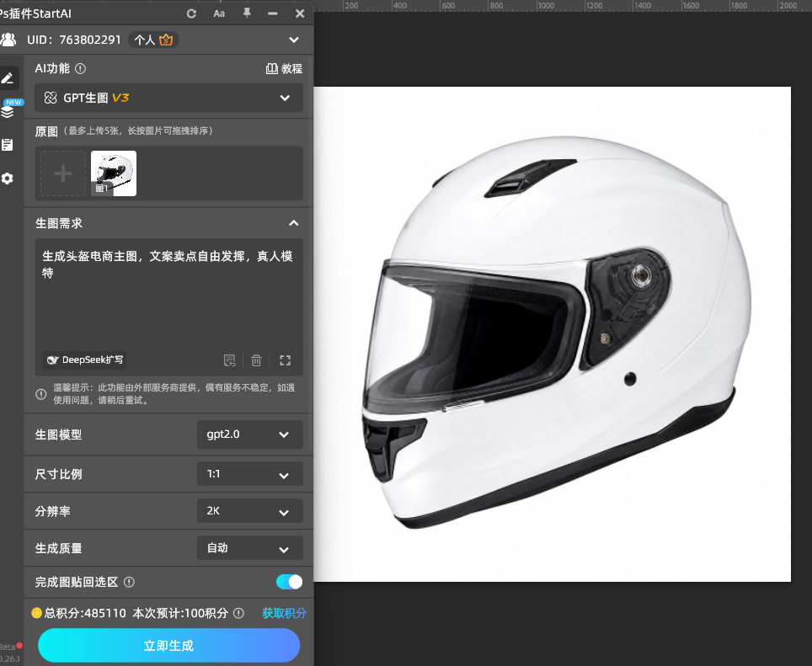Screen dimensions: 812x666
Task: Click the DeepSeek扩写 button
Action: coord(85,360)
